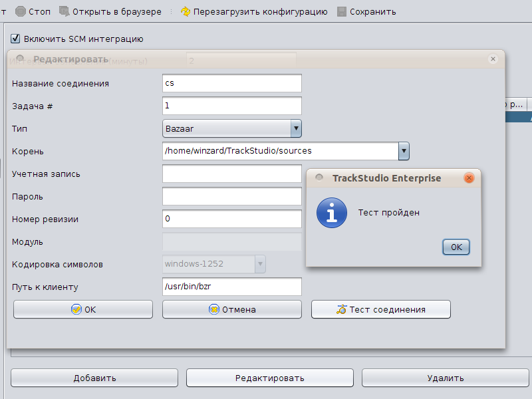This screenshot has width=532, height=399.
Task: Click the Сохранить toolbar label
Action: pyautogui.click(x=373, y=12)
